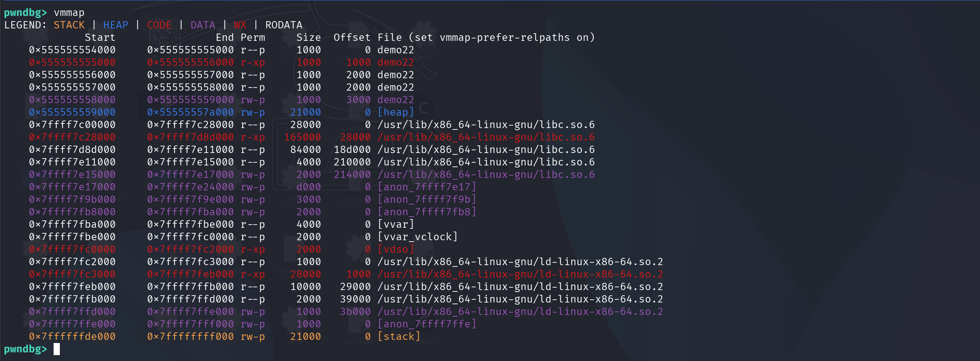
Task: Click the "Start" column header
Action: click(x=100, y=37)
